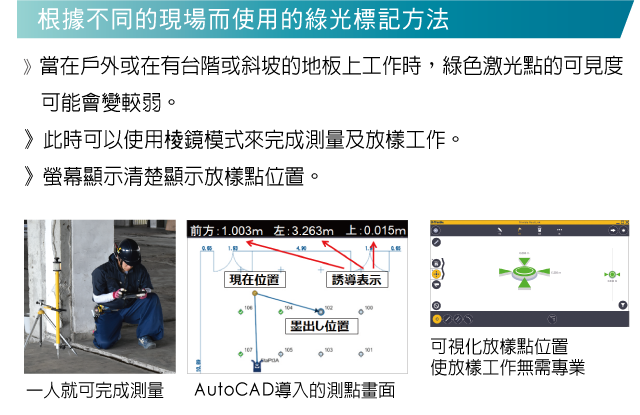
Task: Select the single line tool in bottom bar
Action: coord(448,319)
